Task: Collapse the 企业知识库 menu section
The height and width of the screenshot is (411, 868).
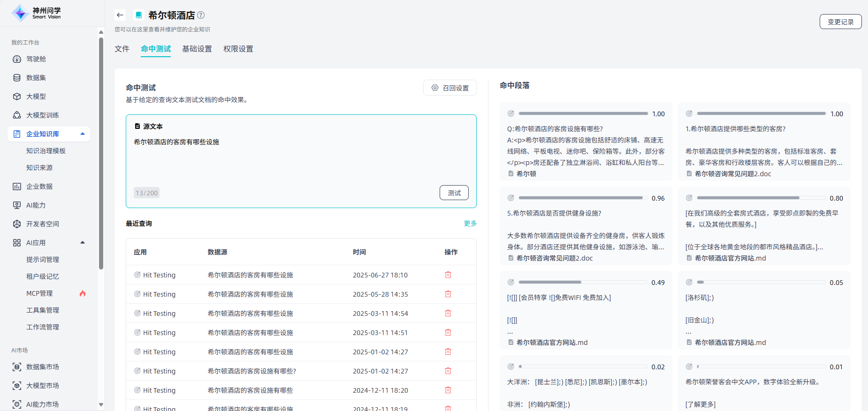Action: [x=83, y=134]
